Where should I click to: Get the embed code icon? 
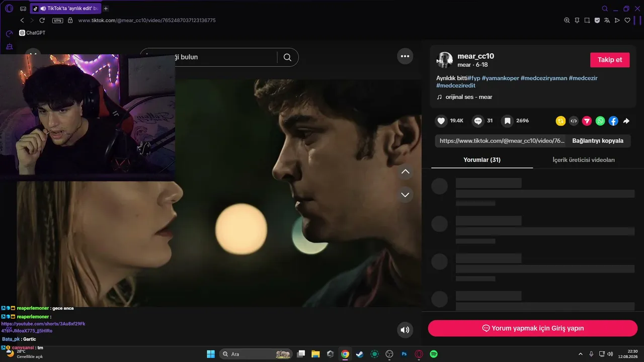[574, 121]
